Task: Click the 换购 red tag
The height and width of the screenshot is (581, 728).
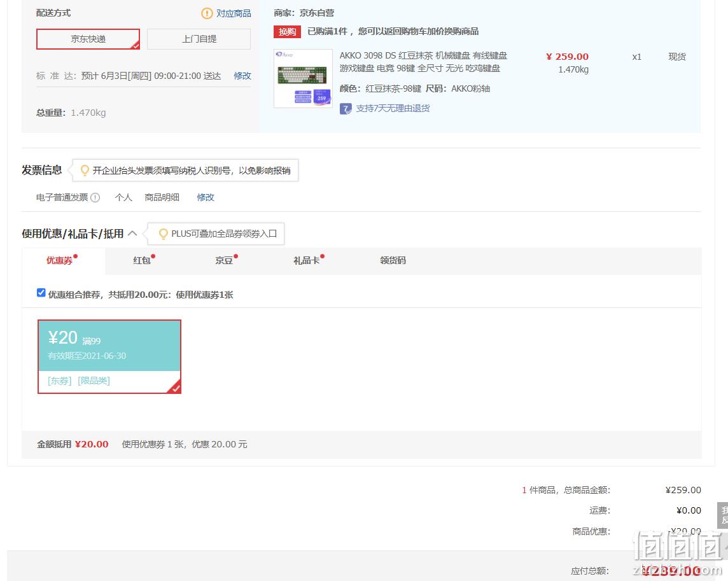Action: [x=287, y=32]
